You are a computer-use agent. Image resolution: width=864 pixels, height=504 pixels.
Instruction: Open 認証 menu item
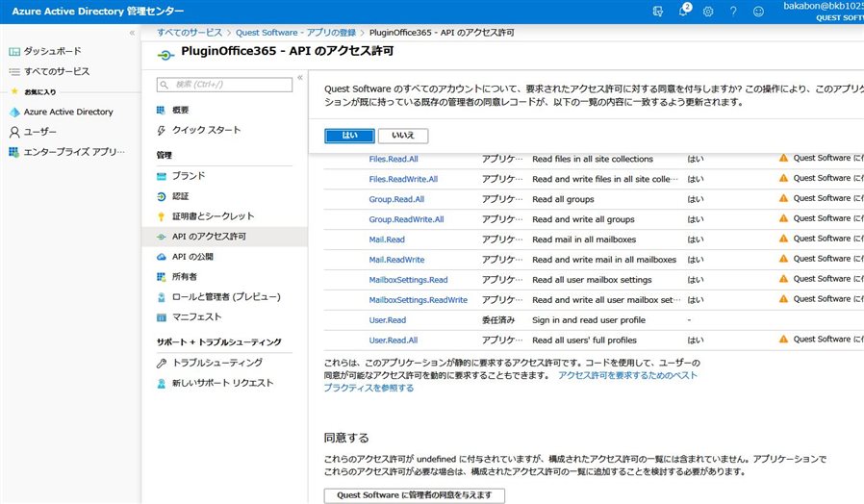pyautogui.click(x=180, y=196)
